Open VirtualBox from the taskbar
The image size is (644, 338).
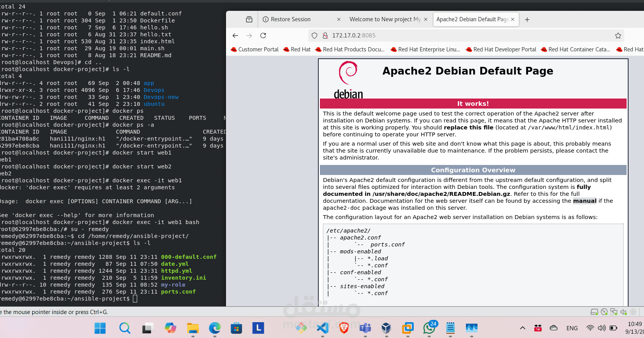click(x=386, y=328)
